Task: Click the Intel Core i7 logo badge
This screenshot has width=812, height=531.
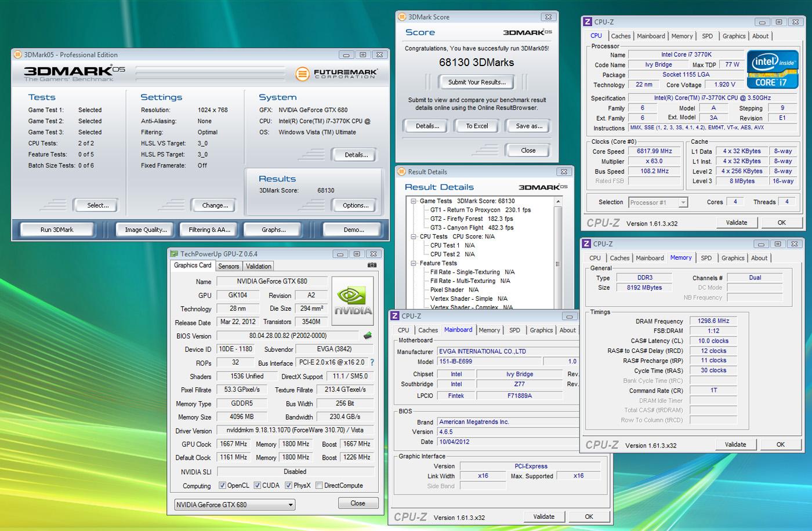Action: (x=772, y=69)
